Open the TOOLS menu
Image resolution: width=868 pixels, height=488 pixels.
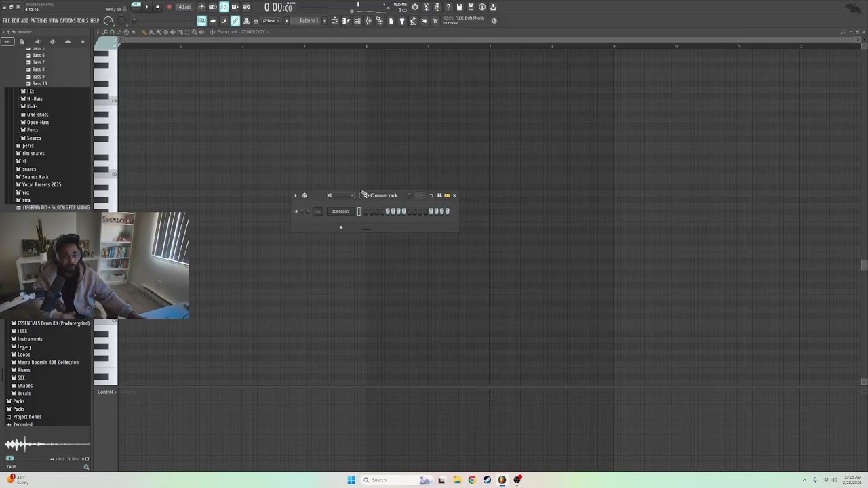click(83, 21)
